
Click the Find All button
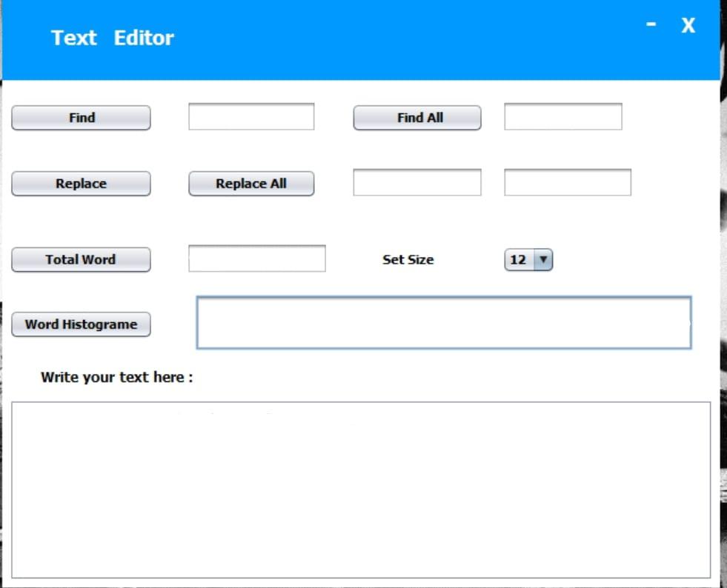(416, 117)
